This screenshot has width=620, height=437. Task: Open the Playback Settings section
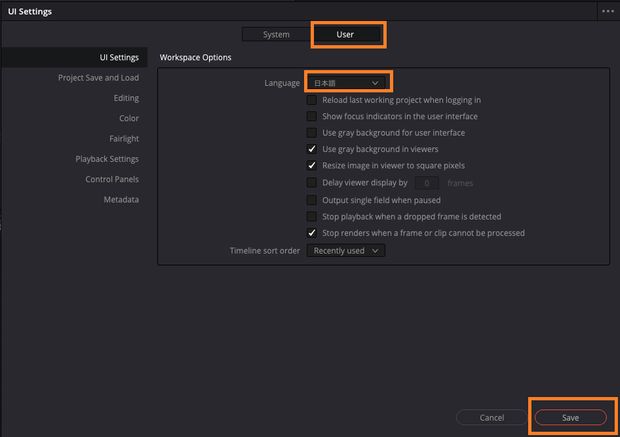(x=107, y=159)
